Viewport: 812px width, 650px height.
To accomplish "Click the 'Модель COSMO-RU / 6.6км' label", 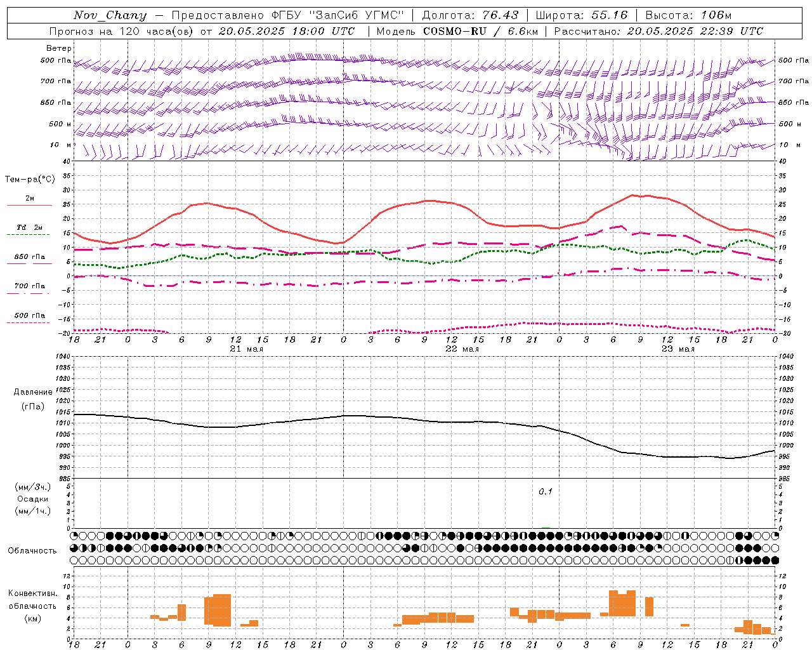I will [x=457, y=31].
